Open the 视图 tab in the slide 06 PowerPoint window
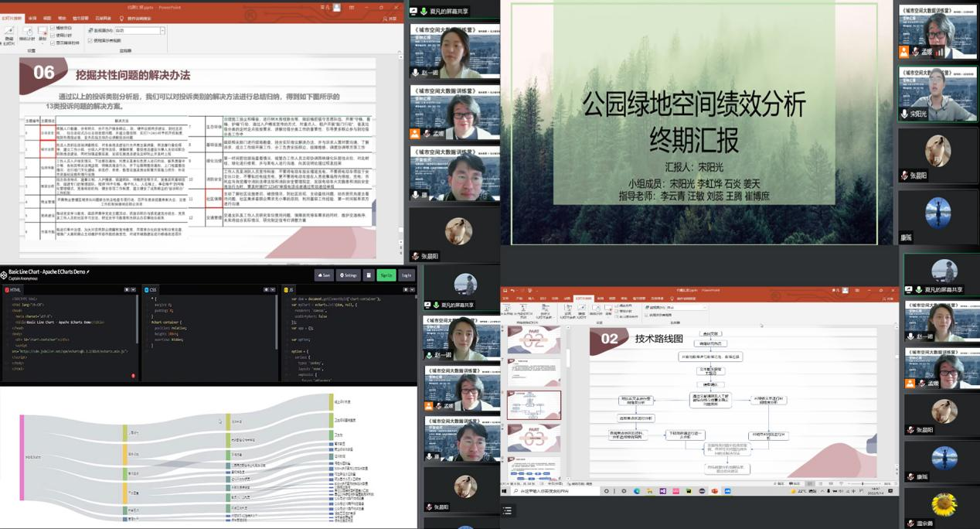Image resolution: width=980 pixels, height=529 pixels. 48,18
